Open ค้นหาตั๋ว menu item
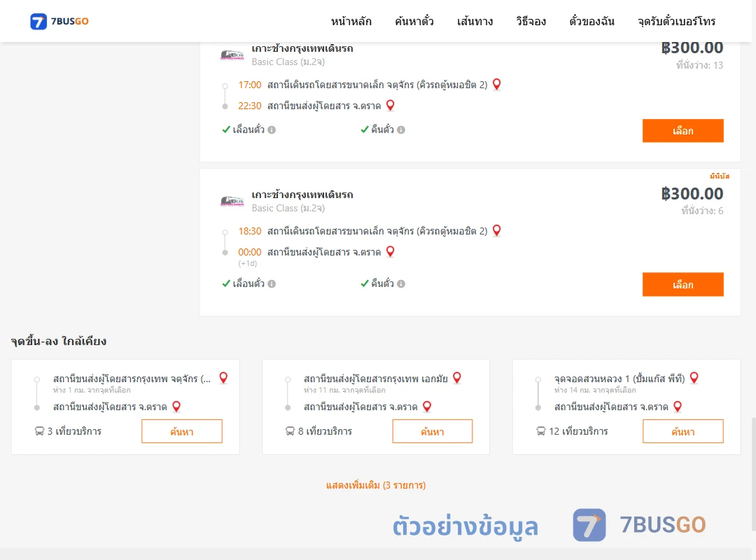756x560 pixels. 414,21
